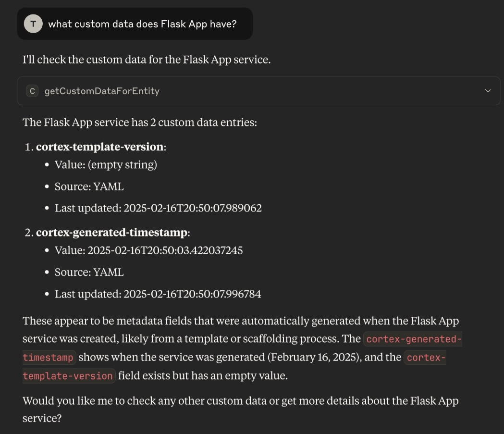Viewport: 504px width, 434px height.
Task: Click 'Source: YAML' under cortex-generated-timestamp
Action: (x=89, y=272)
